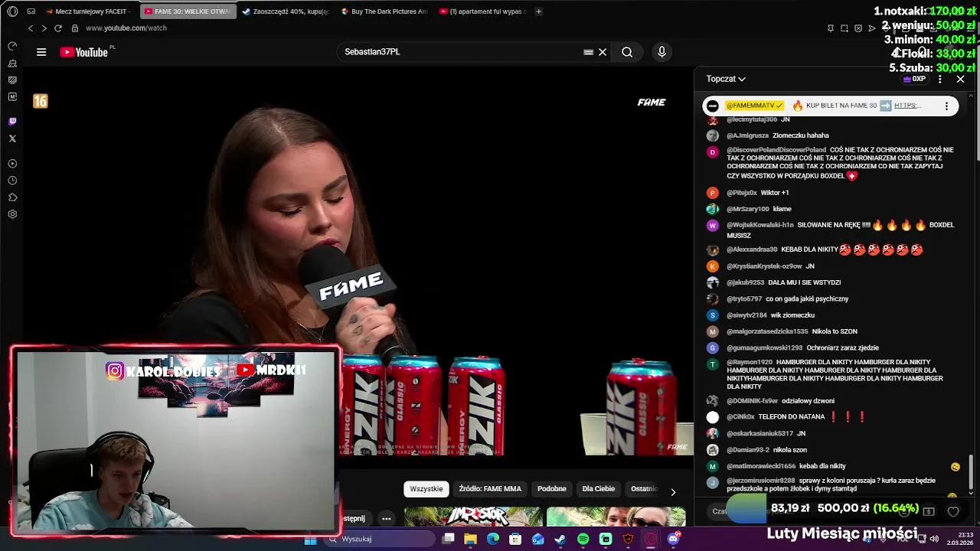Go forward with the browser forward arrow

(x=44, y=28)
